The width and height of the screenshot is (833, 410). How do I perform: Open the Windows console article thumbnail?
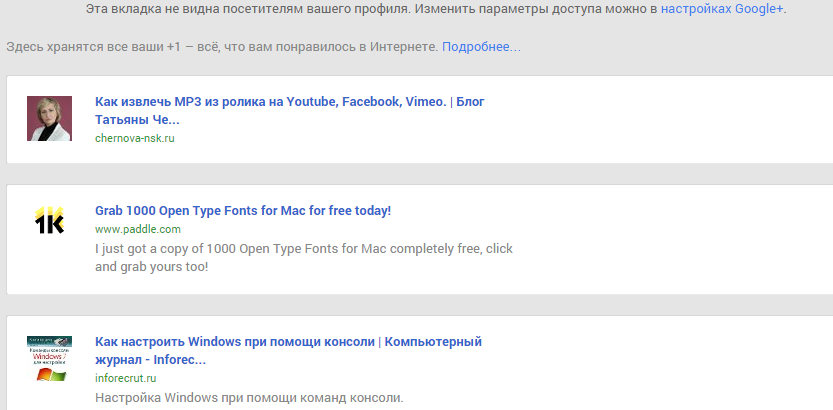point(49,358)
